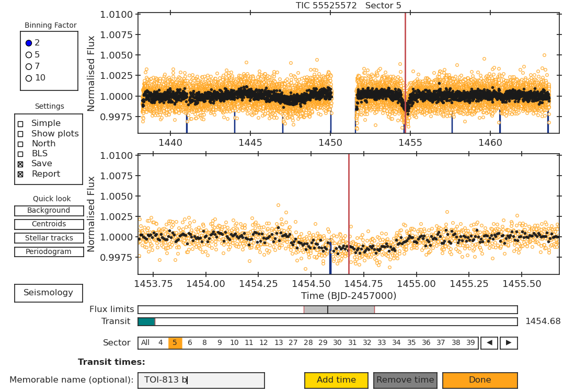575x392 pixels.
Task: Select All sectors
Action: pos(145,343)
